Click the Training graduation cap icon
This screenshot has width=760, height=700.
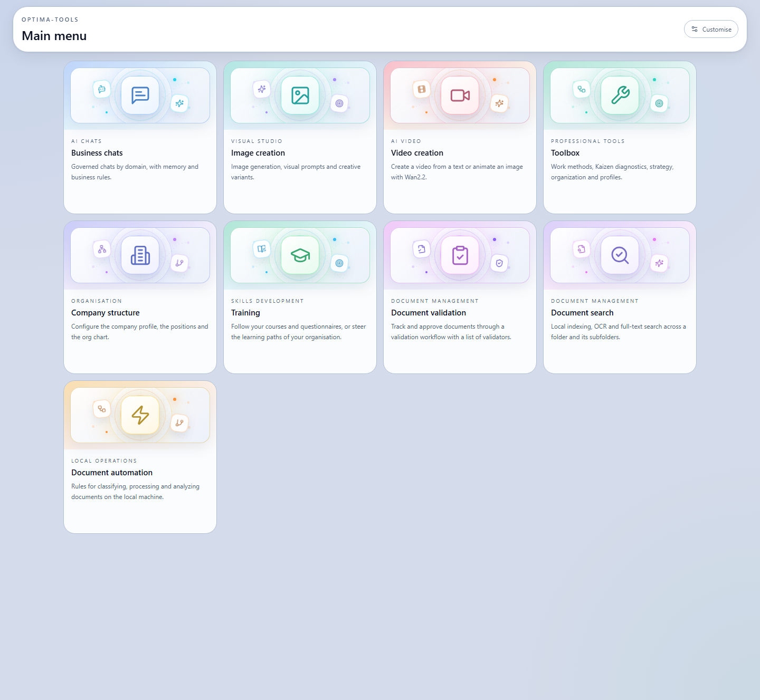tap(300, 255)
